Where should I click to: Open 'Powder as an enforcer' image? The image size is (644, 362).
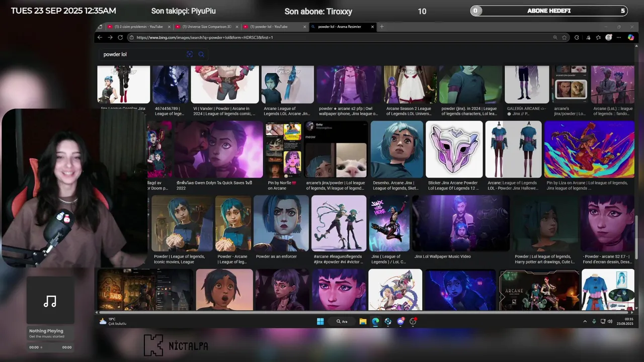[x=281, y=223]
